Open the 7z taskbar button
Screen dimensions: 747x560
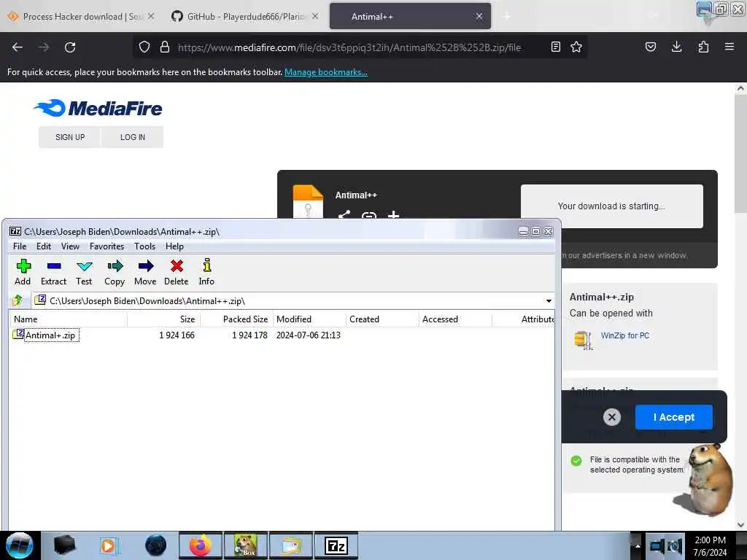click(x=336, y=545)
